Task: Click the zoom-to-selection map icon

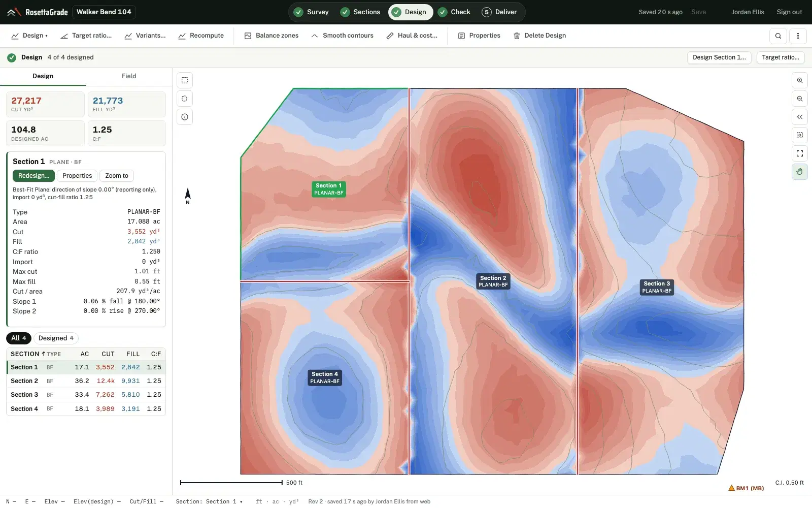Action: (x=800, y=135)
